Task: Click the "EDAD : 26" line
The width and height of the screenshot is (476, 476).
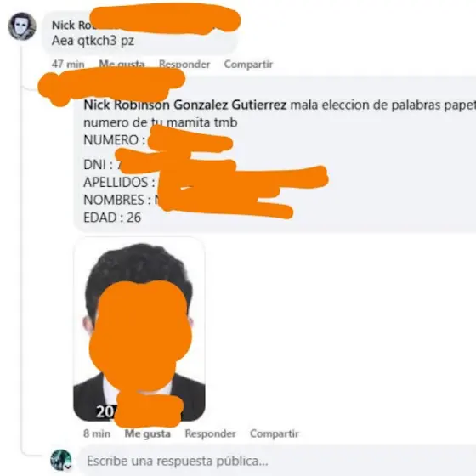Action: (x=112, y=218)
